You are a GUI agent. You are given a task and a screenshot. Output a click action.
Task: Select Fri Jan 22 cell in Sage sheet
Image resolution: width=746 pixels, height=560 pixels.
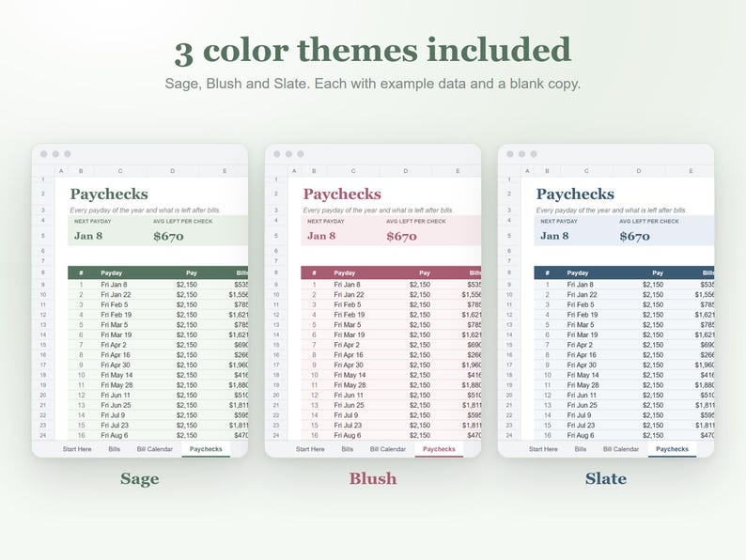point(116,295)
